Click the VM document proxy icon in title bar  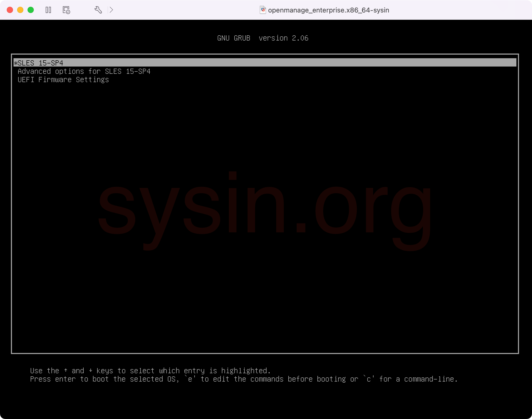point(263,10)
